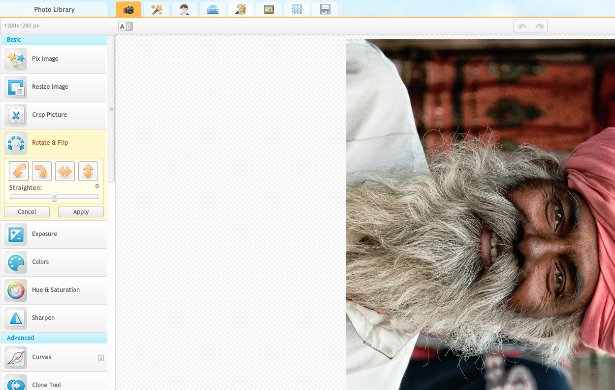Open the magic wand effects tab
Screen dimensions: 615x390
click(x=156, y=9)
